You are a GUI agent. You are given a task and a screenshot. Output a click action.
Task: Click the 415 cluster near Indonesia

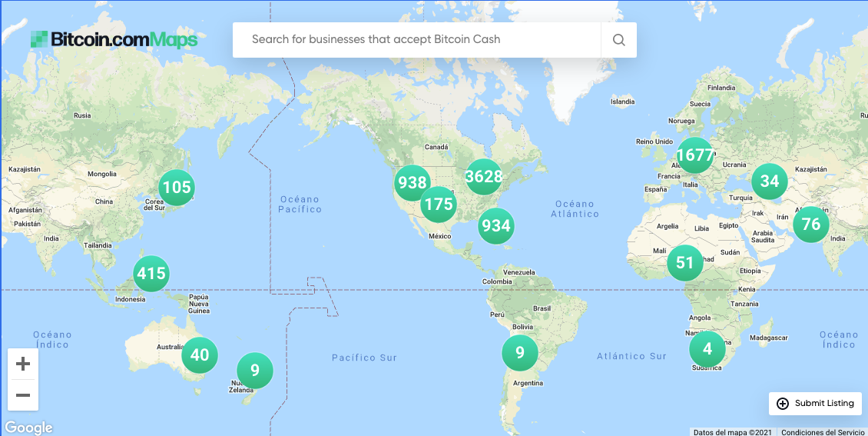pyautogui.click(x=151, y=274)
